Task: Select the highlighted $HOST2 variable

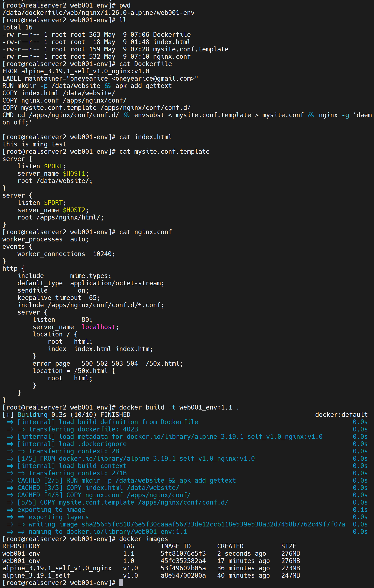Action: pos(74,210)
